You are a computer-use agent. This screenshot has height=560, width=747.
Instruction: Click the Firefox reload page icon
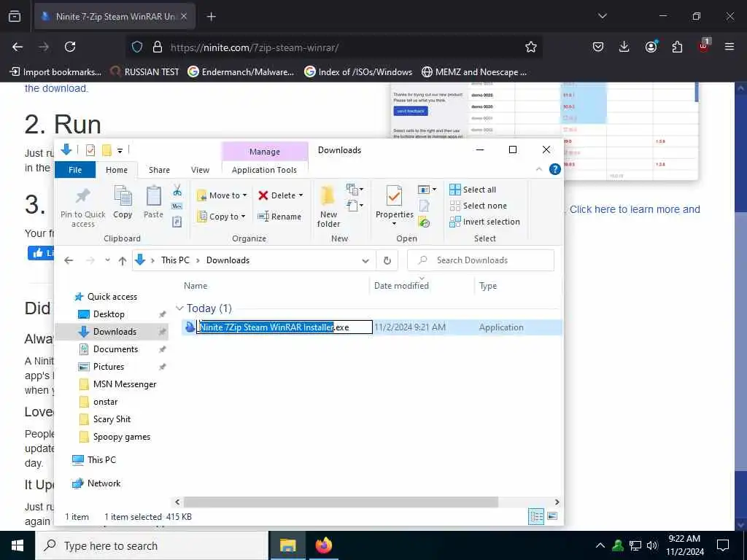pos(70,47)
